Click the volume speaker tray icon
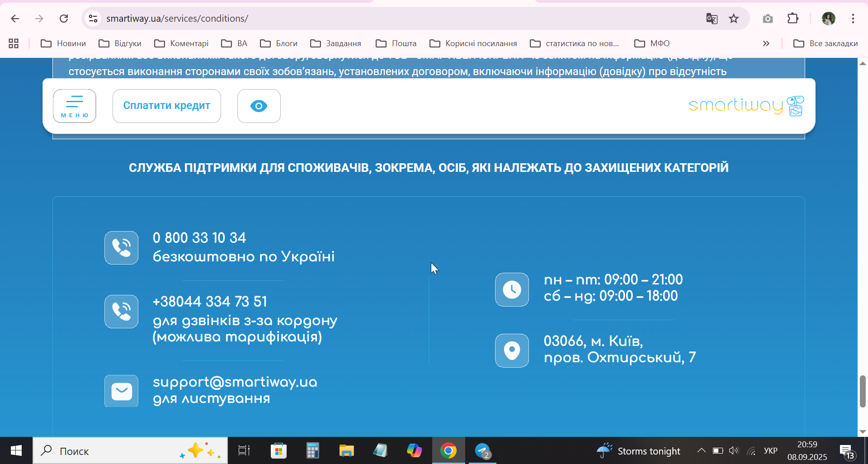 (x=734, y=450)
